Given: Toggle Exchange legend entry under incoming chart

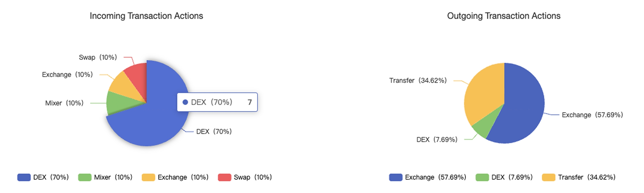Looking at the screenshot, I should point(175,177).
